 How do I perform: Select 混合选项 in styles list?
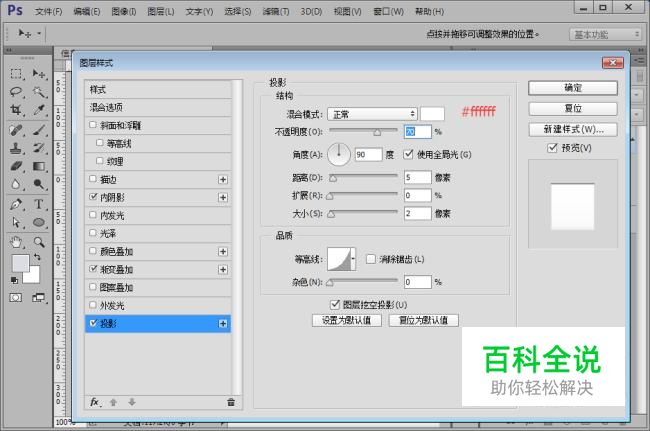click(158, 107)
